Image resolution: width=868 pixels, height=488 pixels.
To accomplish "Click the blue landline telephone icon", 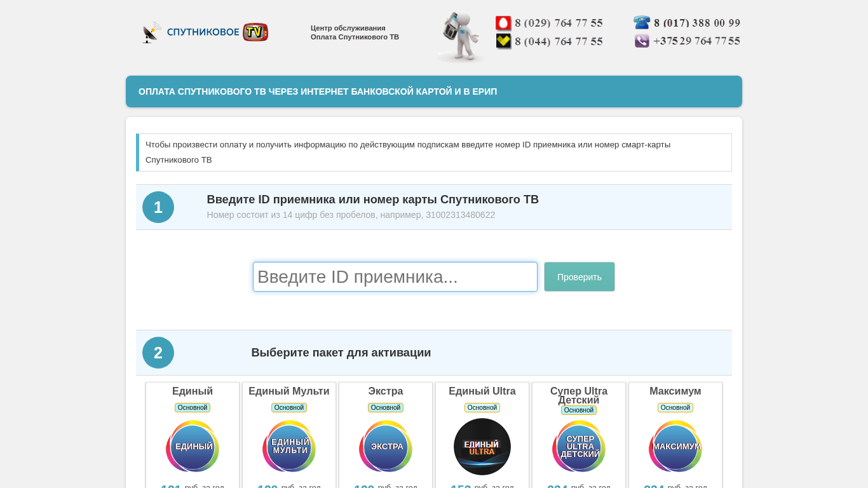I will pos(642,23).
